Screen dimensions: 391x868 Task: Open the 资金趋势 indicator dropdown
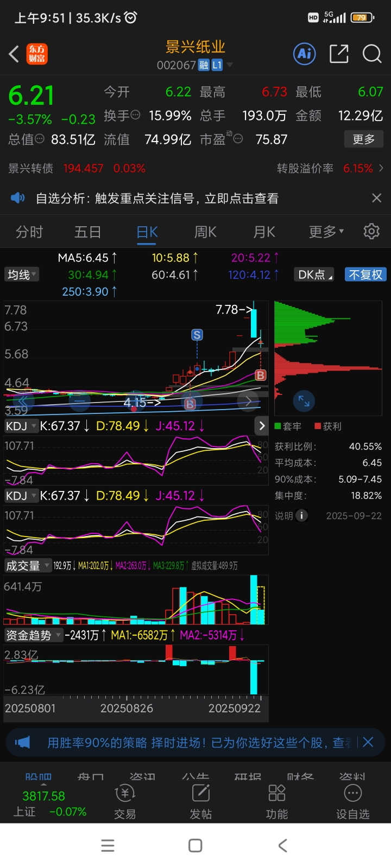coord(33,635)
